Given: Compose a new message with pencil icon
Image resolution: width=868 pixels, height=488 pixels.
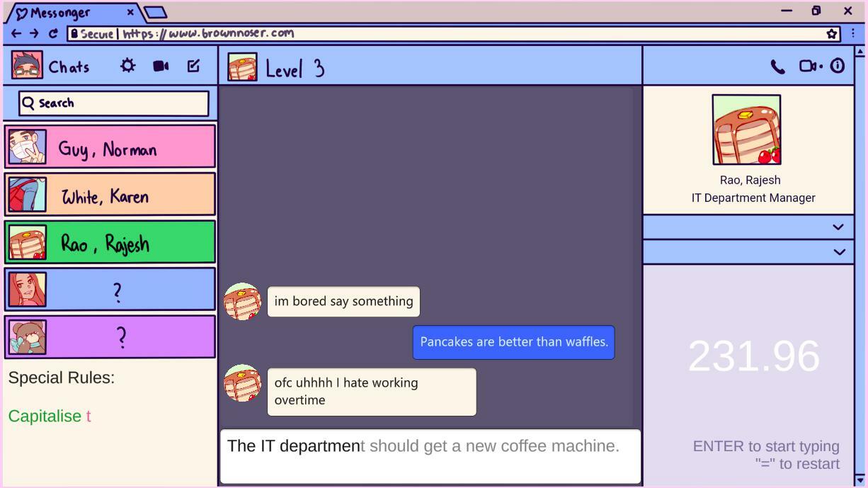Looking at the screenshot, I should pos(193,66).
